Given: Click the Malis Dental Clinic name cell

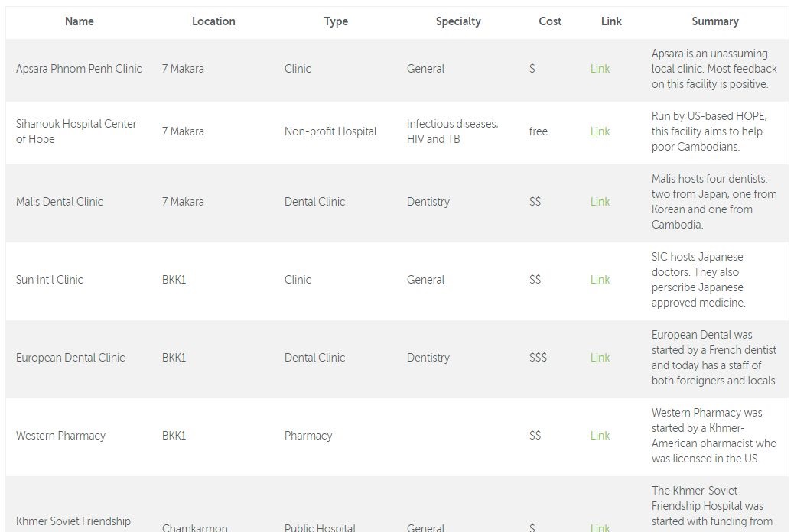Looking at the screenshot, I should pyautogui.click(x=60, y=202).
